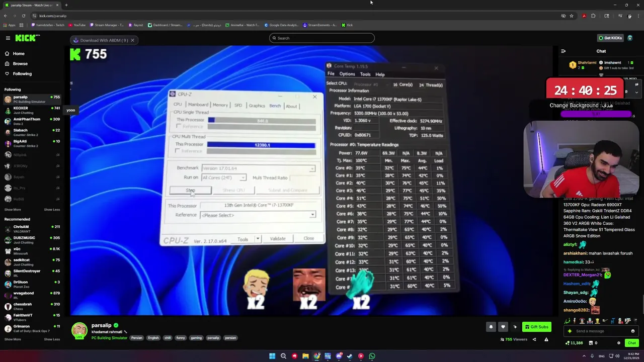This screenshot has width=644, height=362.
Task: Collapse the chat panel with the arrow icon
Action: [x=563, y=51]
